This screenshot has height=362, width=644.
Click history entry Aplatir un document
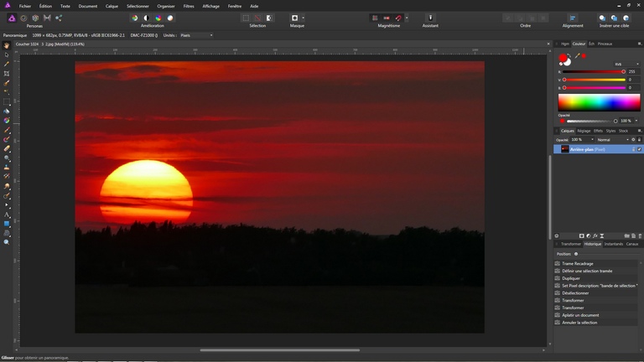pos(596,315)
